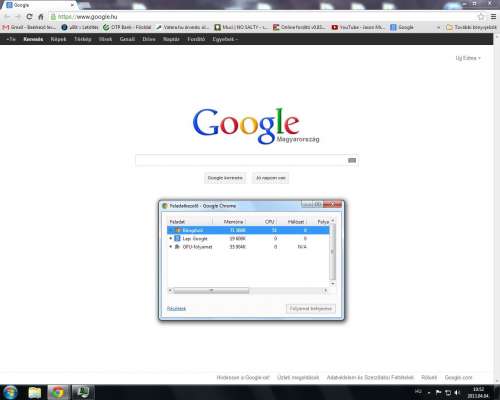Open the link at bottom-left of task manager
The image size is (500, 400).
click(x=176, y=309)
